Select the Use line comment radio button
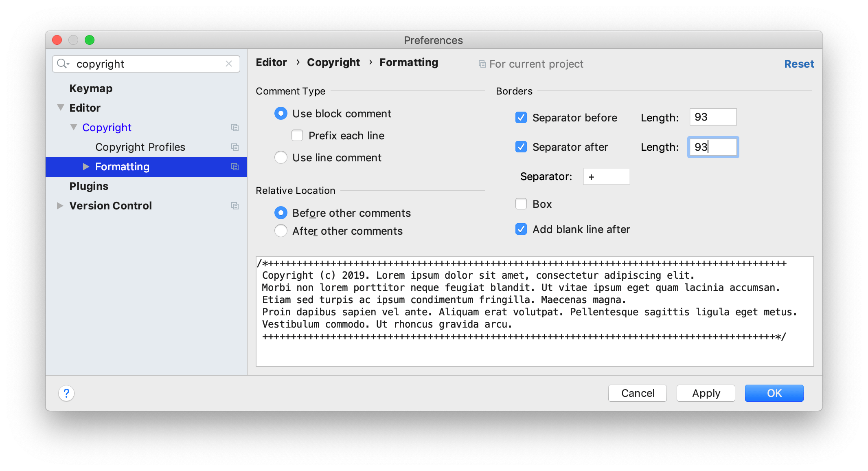Image resolution: width=868 pixels, height=471 pixels. [281, 158]
